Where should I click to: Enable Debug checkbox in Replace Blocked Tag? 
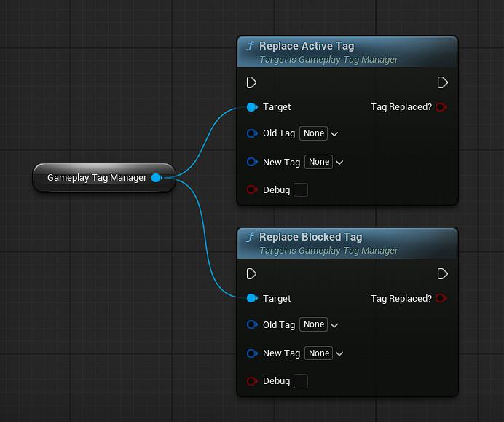pyautogui.click(x=300, y=381)
